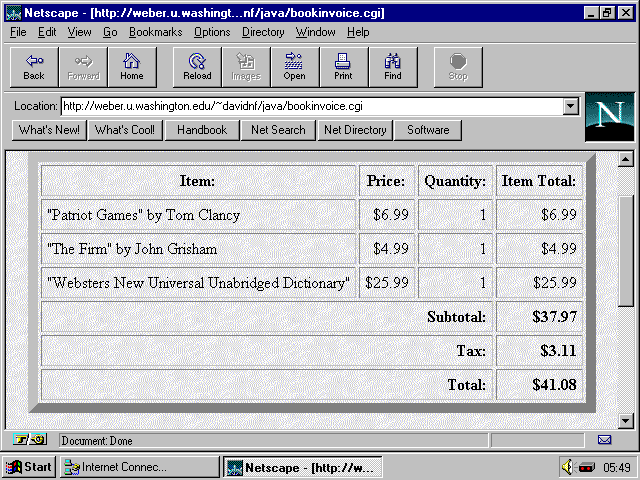640x480 pixels.
Task: Click the Quantity: column header
Action: pyautogui.click(x=456, y=181)
